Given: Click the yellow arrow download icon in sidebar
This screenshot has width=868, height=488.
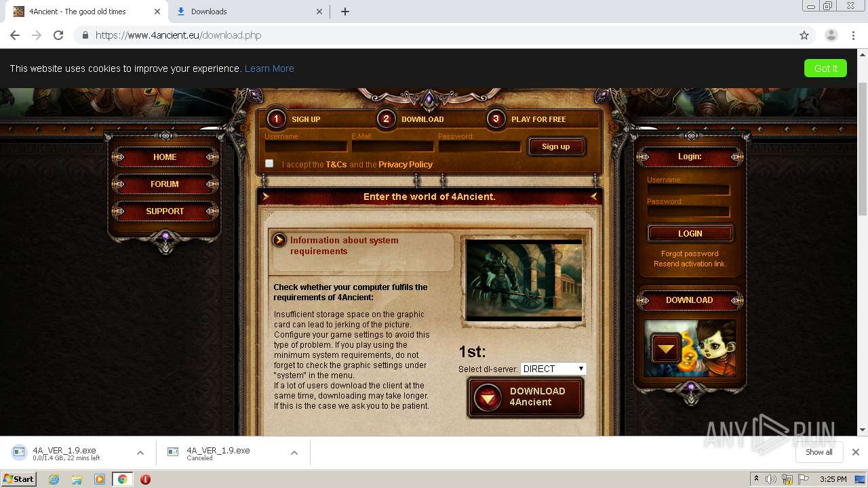Looking at the screenshot, I should (x=666, y=348).
